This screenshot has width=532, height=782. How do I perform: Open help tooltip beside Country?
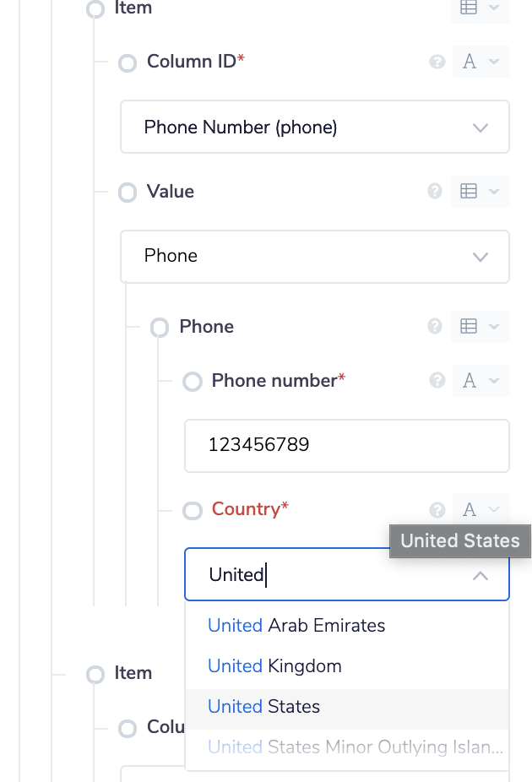tap(437, 510)
